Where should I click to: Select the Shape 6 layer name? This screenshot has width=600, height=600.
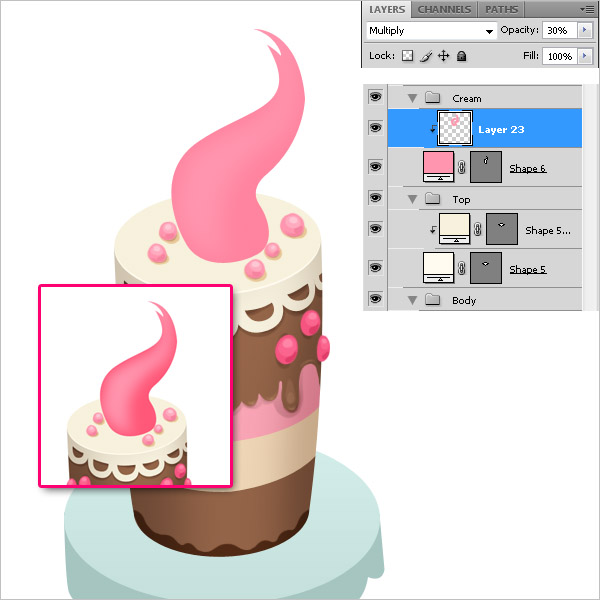527,168
